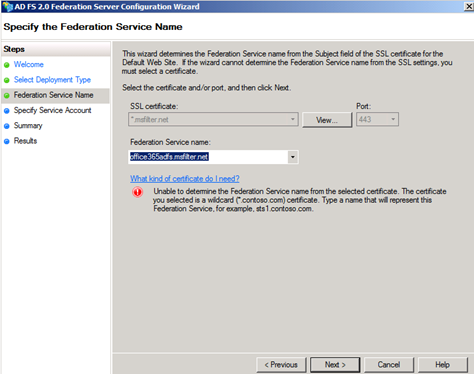The height and width of the screenshot is (374, 474).
Task: Select the Federation Service Name step
Action: click(53, 95)
